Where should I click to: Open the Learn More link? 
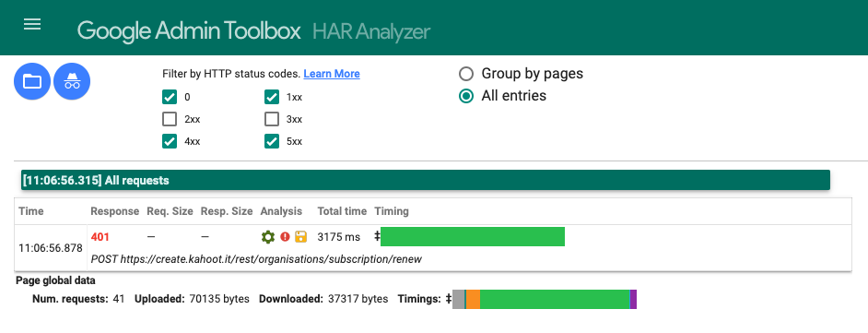coord(332,74)
